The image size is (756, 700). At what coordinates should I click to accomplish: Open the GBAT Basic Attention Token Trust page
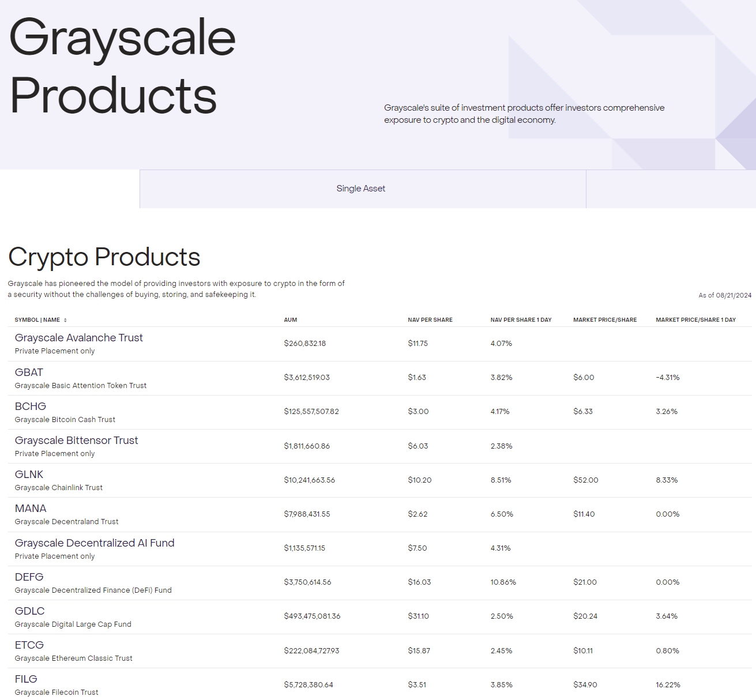(29, 372)
